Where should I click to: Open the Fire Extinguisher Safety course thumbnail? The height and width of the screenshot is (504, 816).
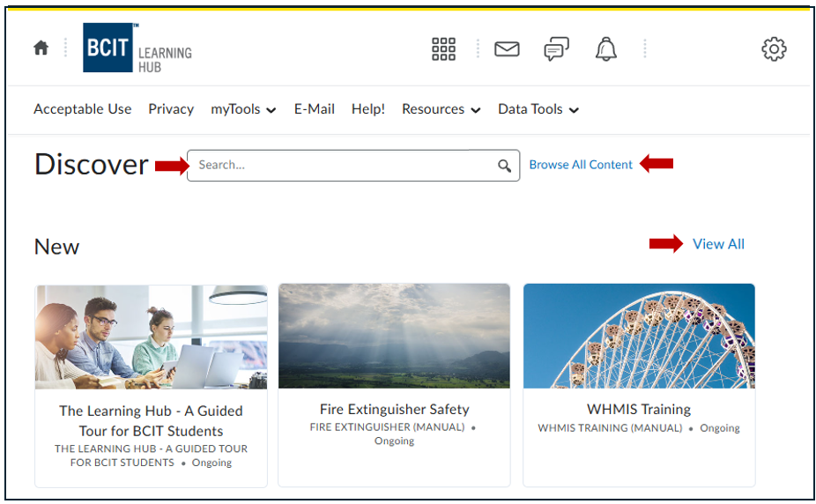394,336
